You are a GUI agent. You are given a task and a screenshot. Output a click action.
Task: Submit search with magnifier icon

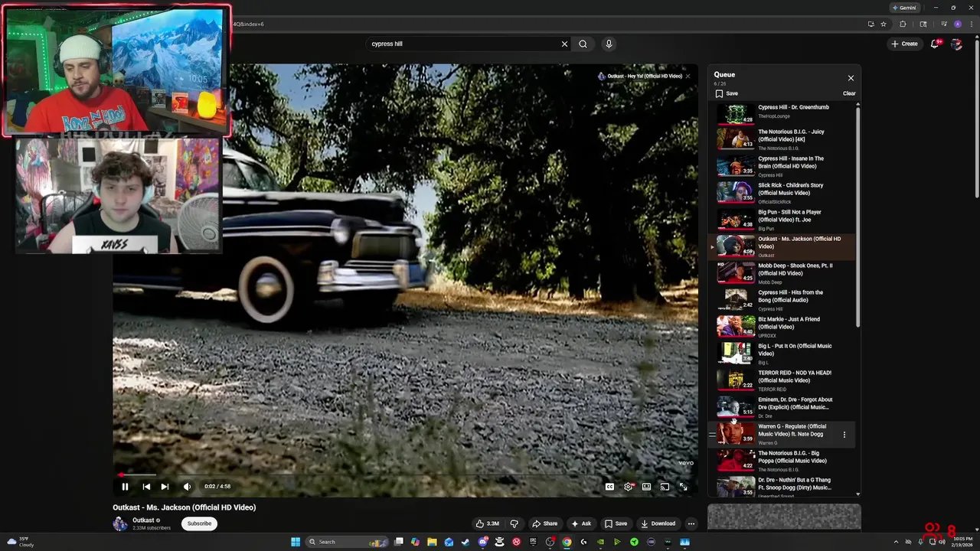(583, 44)
